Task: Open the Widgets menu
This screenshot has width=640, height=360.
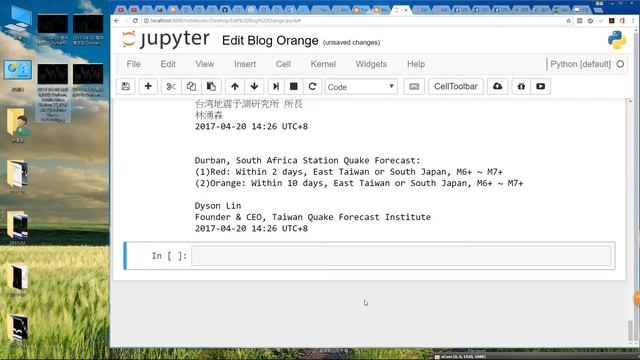Action: coord(371,64)
